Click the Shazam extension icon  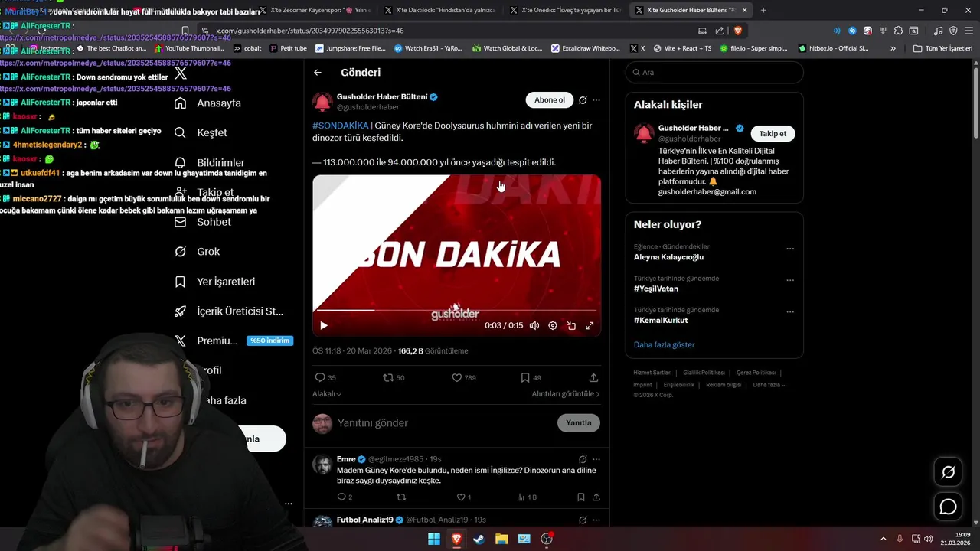pyautogui.click(x=852, y=31)
